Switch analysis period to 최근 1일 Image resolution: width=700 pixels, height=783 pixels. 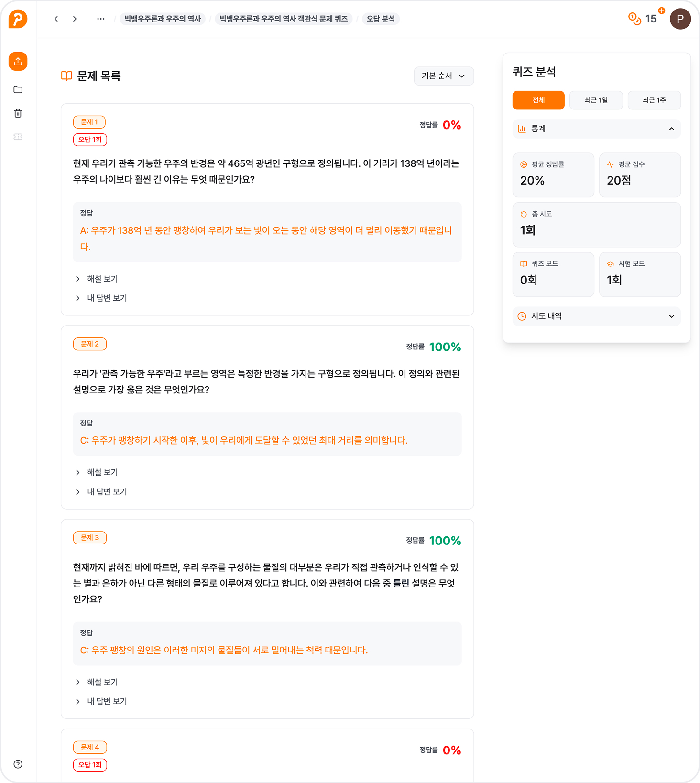click(596, 100)
